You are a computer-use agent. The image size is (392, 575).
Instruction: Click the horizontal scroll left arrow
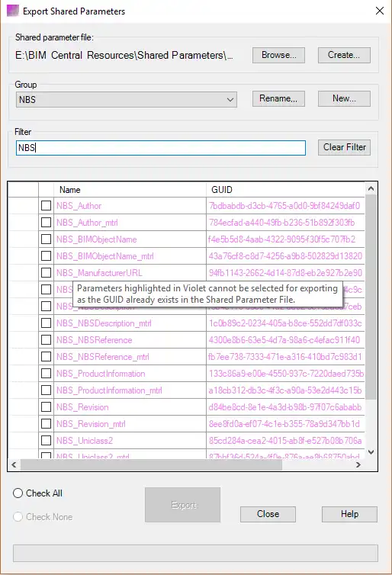click(14, 464)
